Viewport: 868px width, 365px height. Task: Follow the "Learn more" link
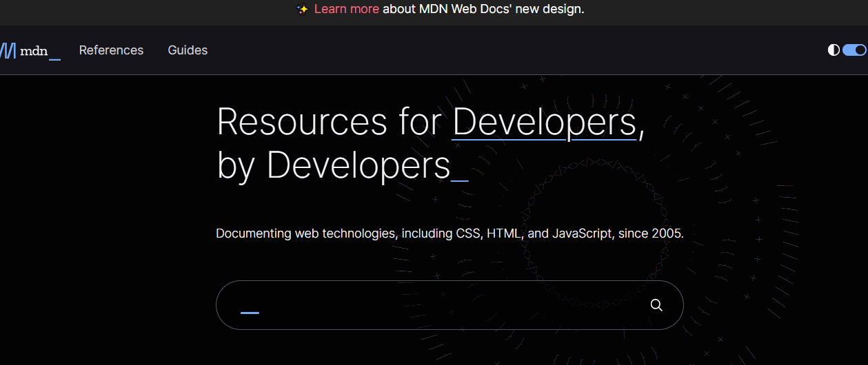pyautogui.click(x=346, y=9)
